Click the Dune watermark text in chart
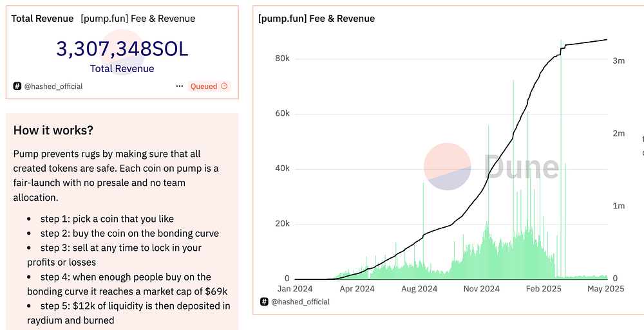Image resolution: width=644 pixels, height=330 pixels. click(x=521, y=167)
